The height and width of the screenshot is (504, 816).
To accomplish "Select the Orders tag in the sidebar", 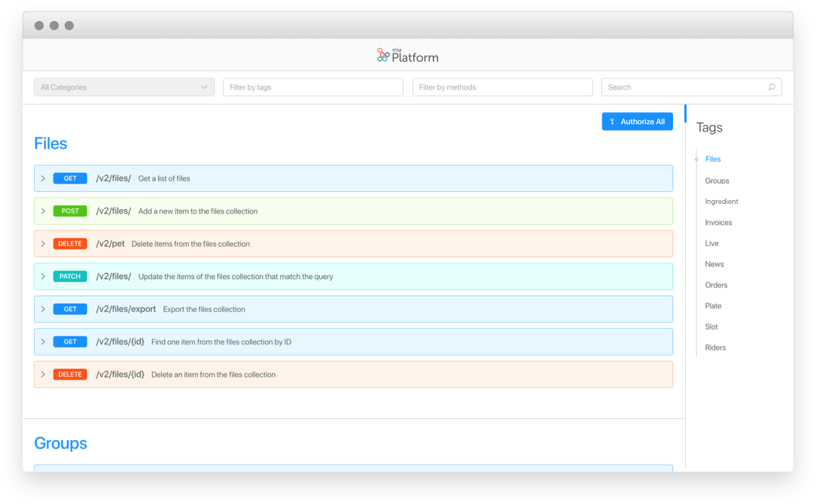I will [716, 285].
